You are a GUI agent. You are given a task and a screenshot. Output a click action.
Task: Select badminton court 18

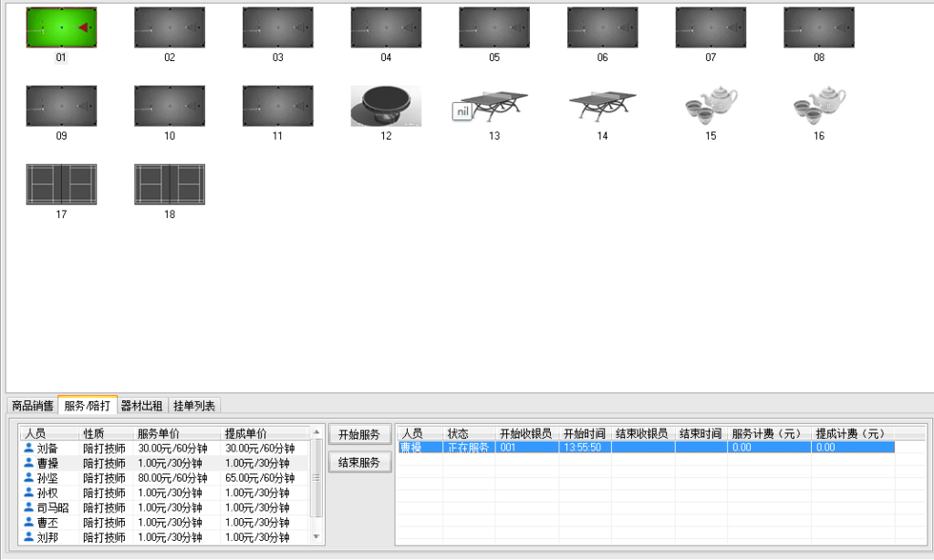click(x=170, y=184)
